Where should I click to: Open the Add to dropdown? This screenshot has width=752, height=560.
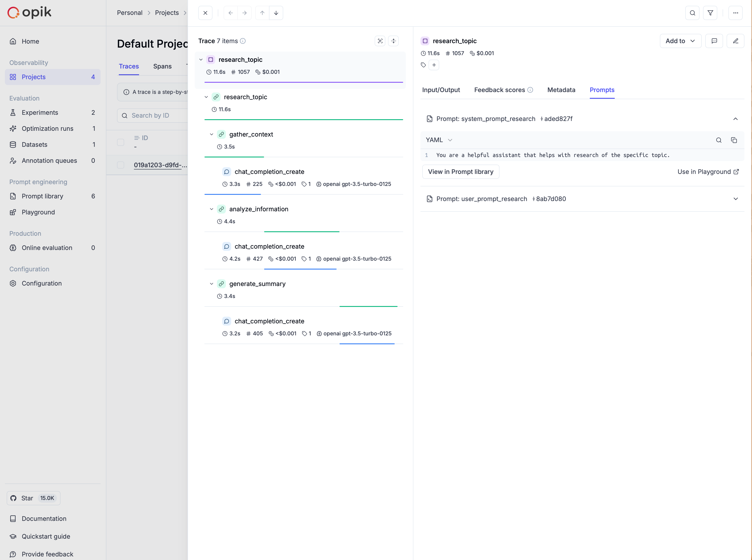click(680, 41)
